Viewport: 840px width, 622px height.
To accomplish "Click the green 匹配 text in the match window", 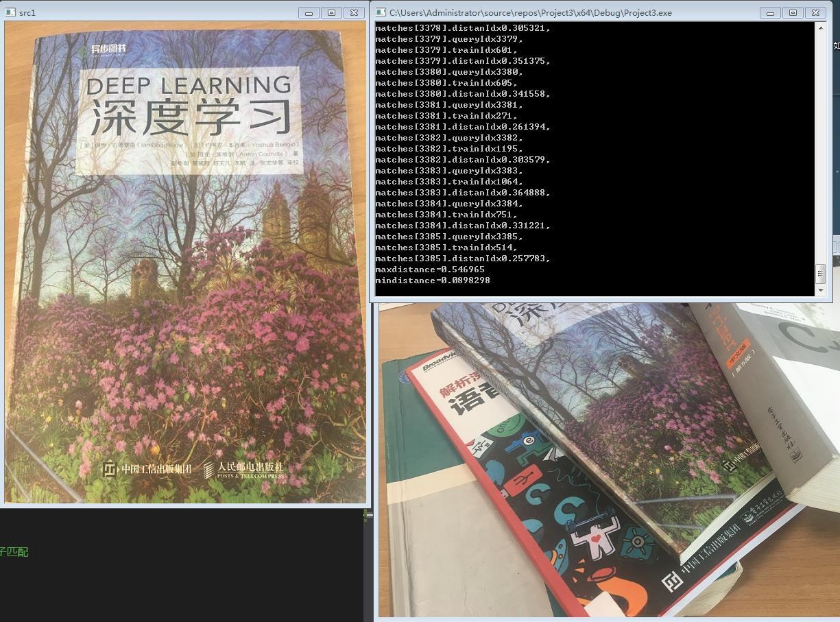I will [17, 552].
